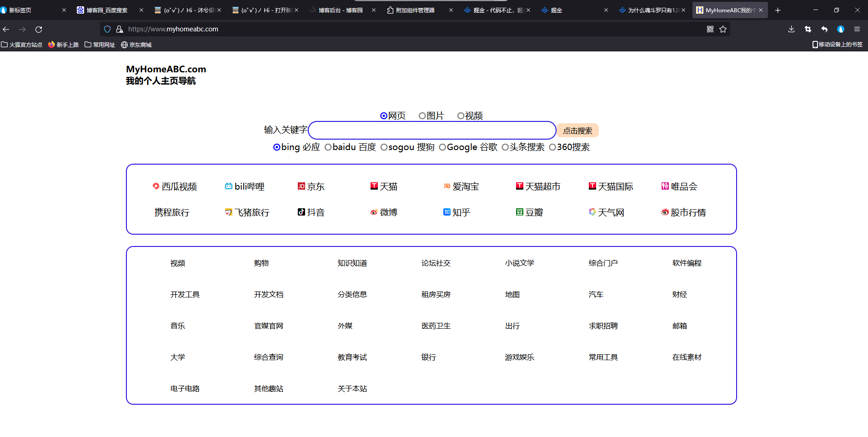Image resolution: width=868 pixels, height=437 pixels.
Task: Reload the current page
Action: 39,29
